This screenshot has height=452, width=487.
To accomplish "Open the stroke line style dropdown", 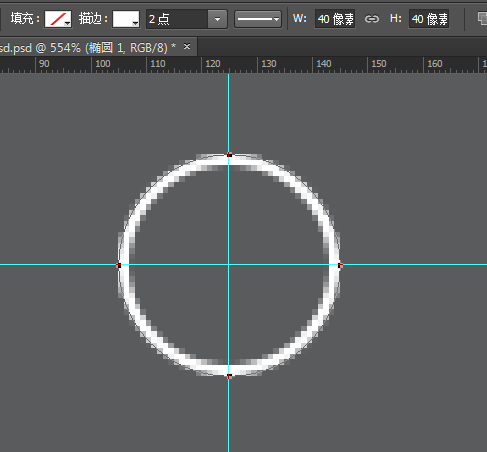I will point(258,19).
